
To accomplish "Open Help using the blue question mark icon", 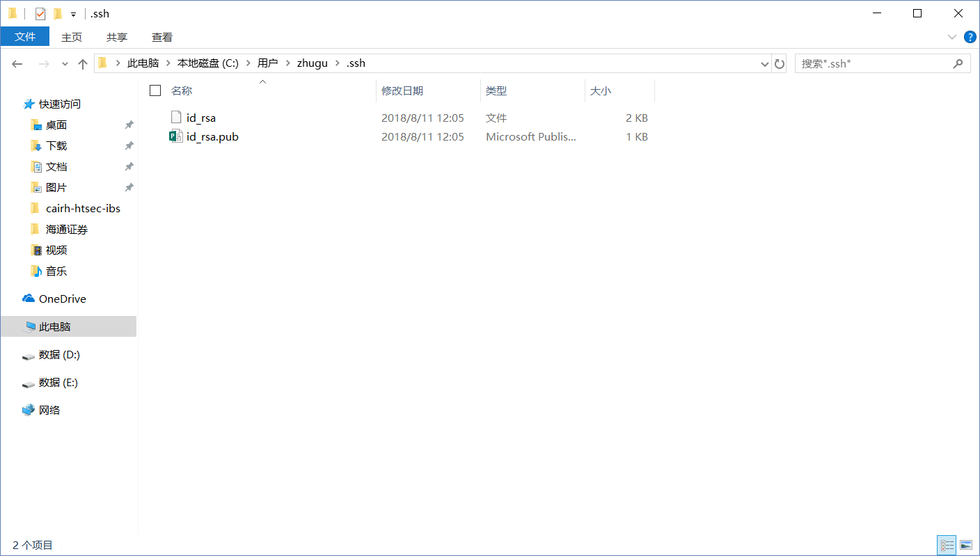I will (970, 37).
